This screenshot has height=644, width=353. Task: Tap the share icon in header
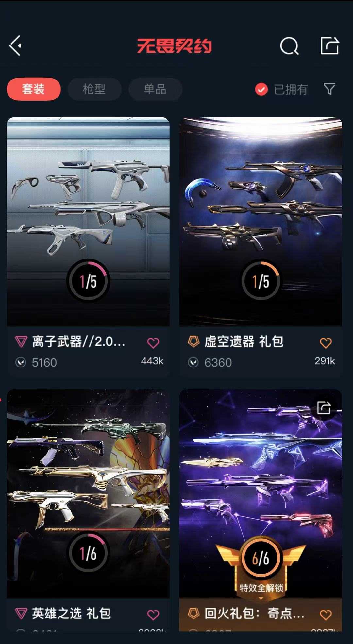pos(329,45)
